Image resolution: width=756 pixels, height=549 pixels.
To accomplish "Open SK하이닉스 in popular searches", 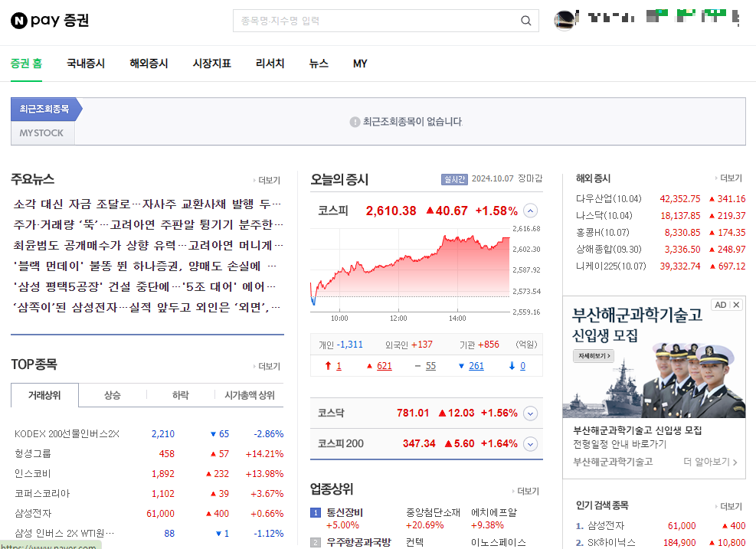I will [x=611, y=542].
